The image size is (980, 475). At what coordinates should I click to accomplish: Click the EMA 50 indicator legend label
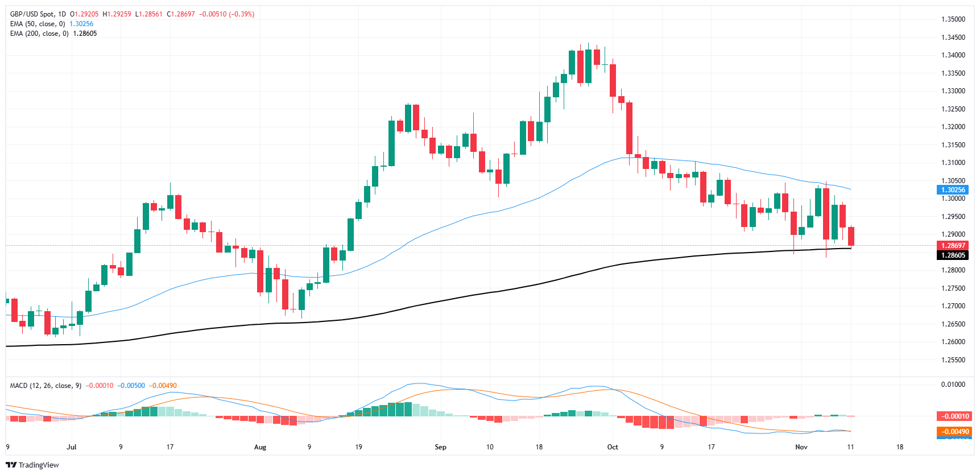38,24
